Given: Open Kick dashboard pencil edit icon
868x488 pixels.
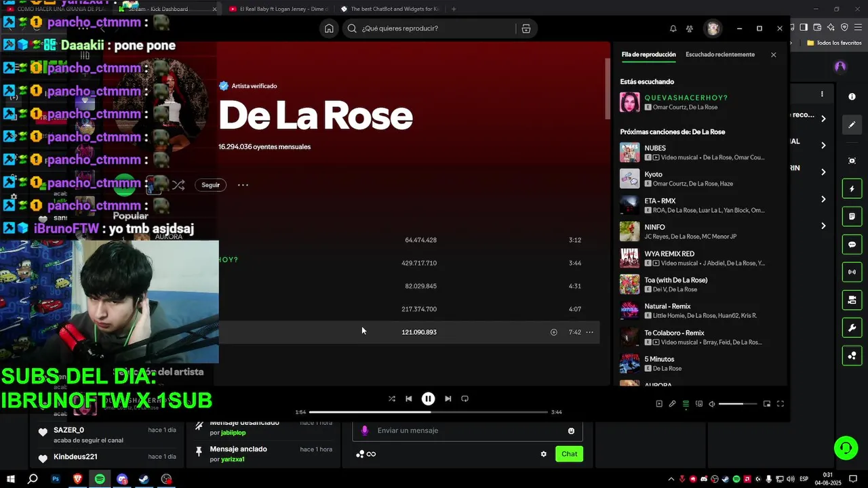Looking at the screenshot, I should [x=852, y=125].
